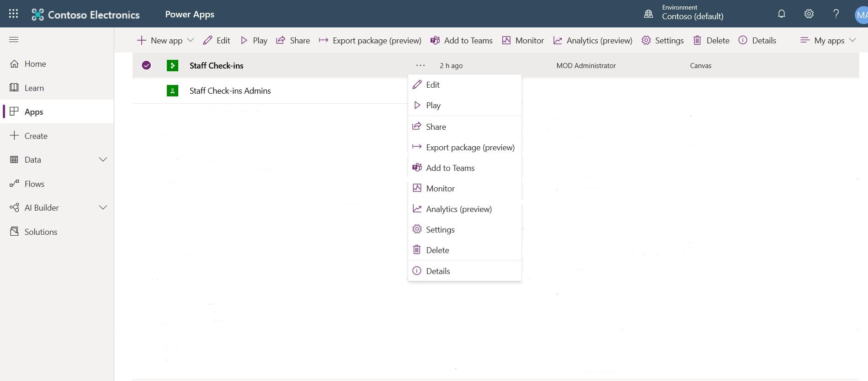Deselect the Staff Check-ins row checkmark
The height and width of the screenshot is (381, 868).
(146, 65)
